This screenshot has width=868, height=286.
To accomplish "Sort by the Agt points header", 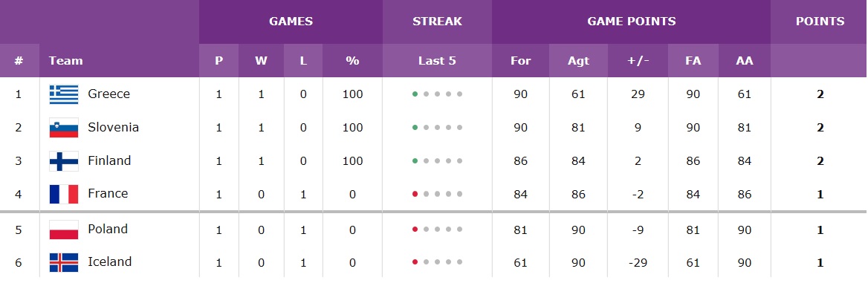I will pos(578,61).
